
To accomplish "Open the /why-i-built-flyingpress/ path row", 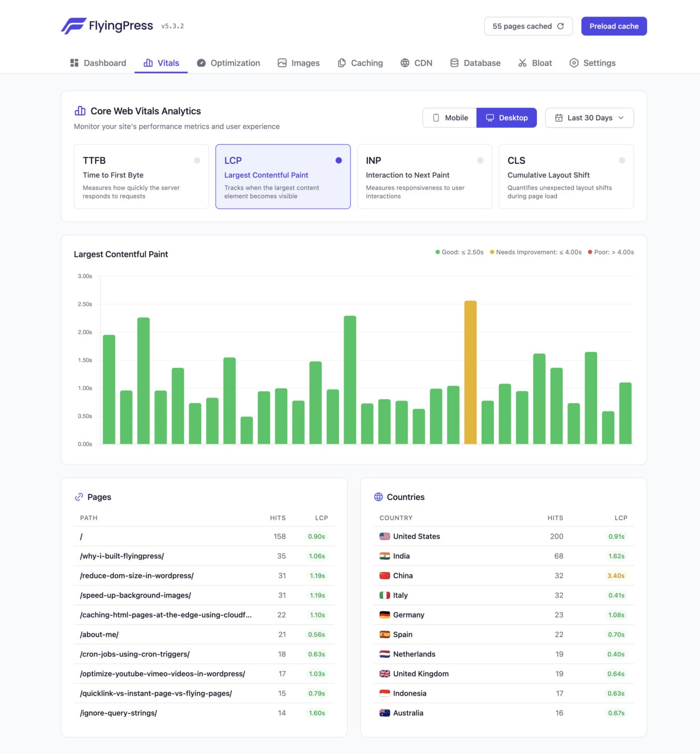I will pyautogui.click(x=204, y=556).
